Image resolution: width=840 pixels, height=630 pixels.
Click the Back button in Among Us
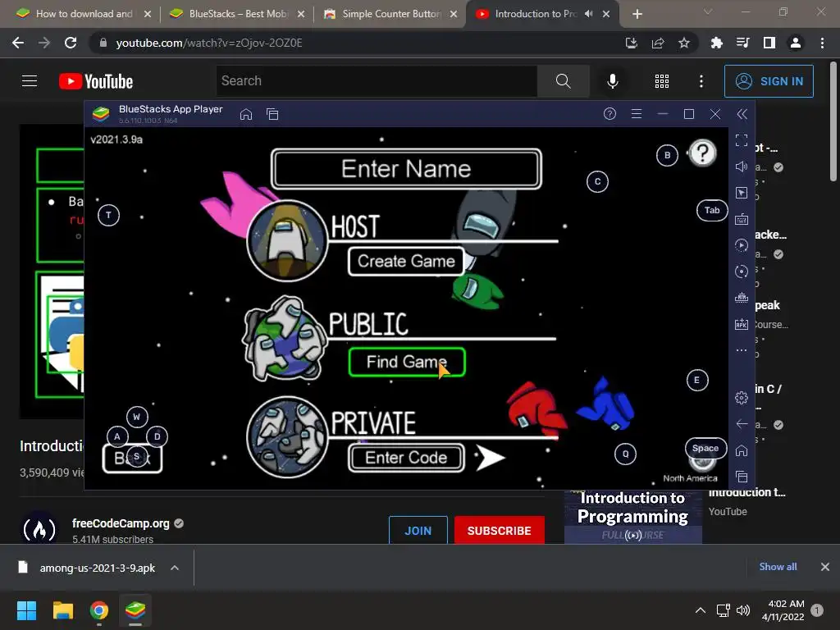[132, 459]
